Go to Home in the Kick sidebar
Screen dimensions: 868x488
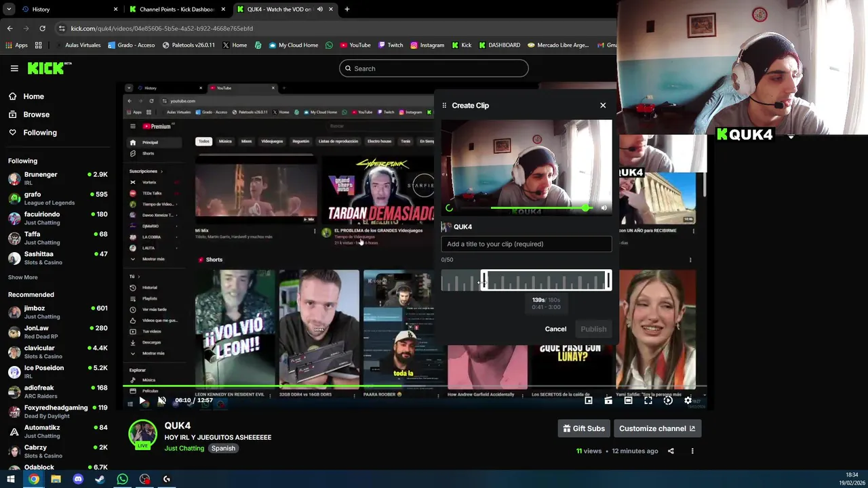[x=33, y=96]
